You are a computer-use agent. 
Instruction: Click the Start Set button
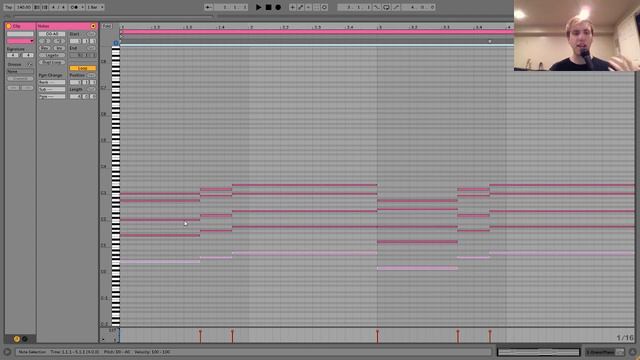point(91,34)
